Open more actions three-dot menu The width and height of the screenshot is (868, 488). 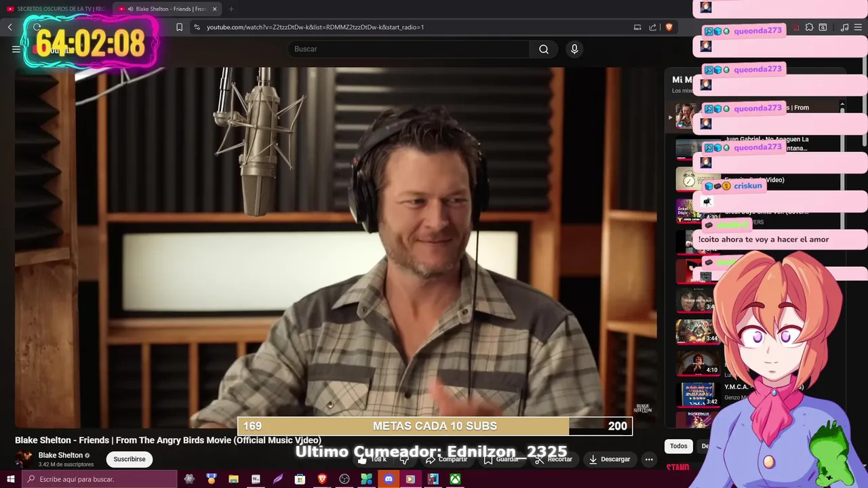(649, 459)
